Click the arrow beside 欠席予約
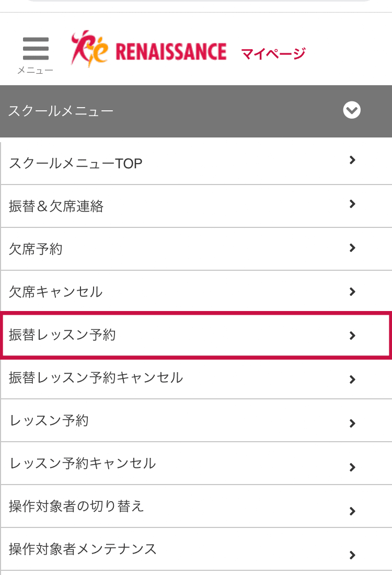Viewport: 392px width, 575px height. (x=352, y=248)
